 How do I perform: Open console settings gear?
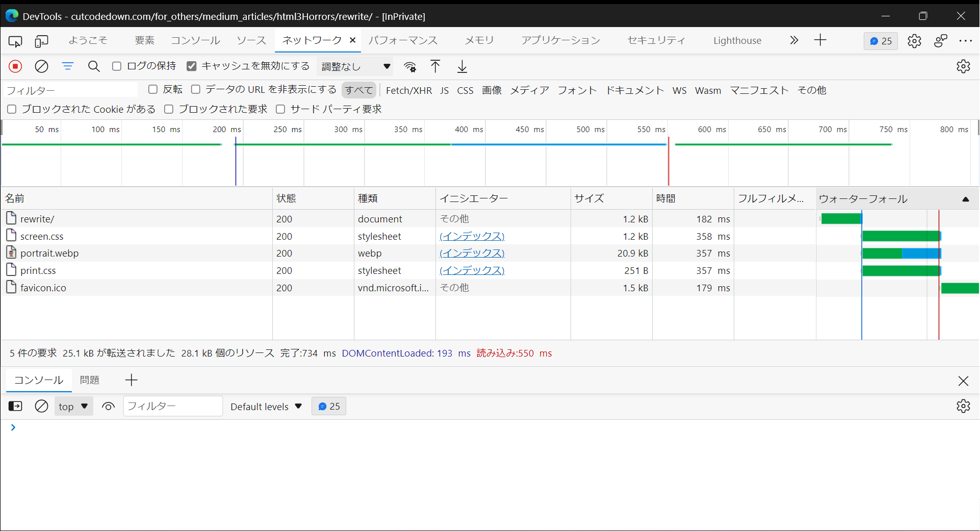[963, 406]
